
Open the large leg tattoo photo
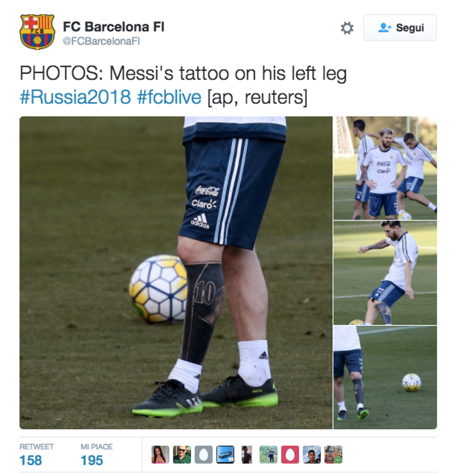click(176, 273)
